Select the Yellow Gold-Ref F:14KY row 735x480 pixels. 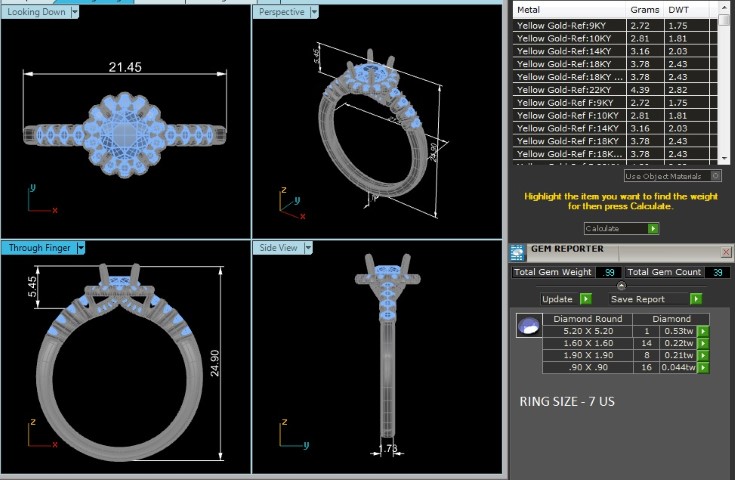(615, 128)
